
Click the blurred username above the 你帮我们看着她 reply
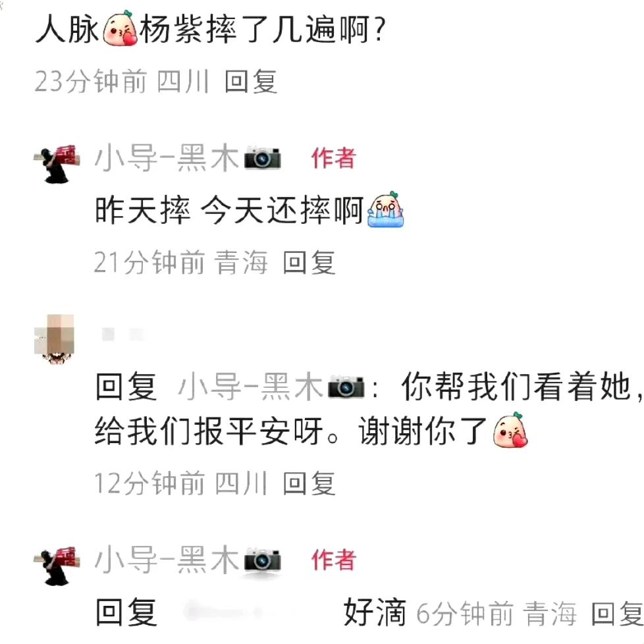(123, 335)
